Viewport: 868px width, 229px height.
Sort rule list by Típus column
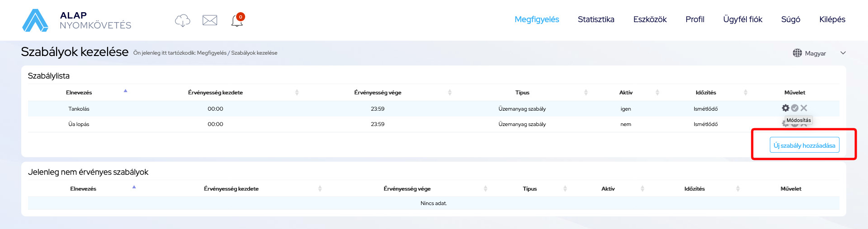522,93
